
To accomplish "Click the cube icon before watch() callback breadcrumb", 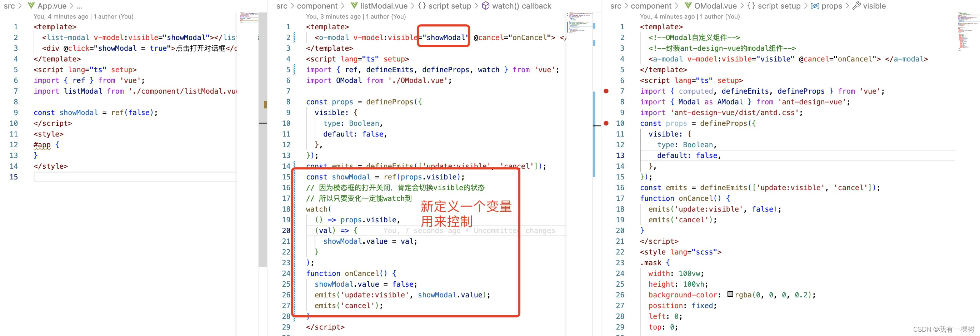I will [486, 6].
